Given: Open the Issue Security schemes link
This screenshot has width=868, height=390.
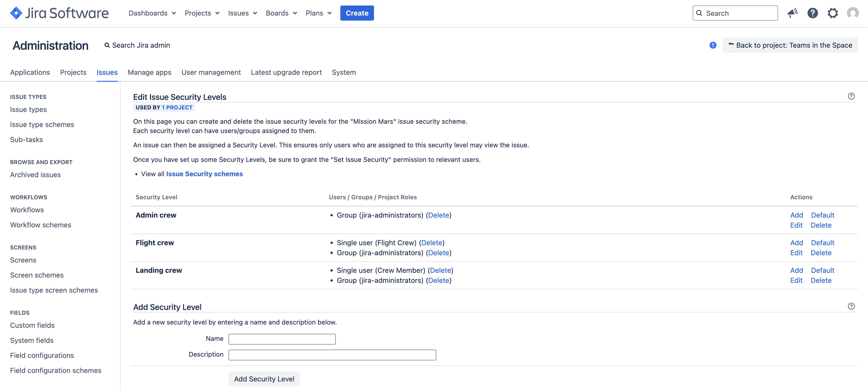Looking at the screenshot, I should click(204, 174).
